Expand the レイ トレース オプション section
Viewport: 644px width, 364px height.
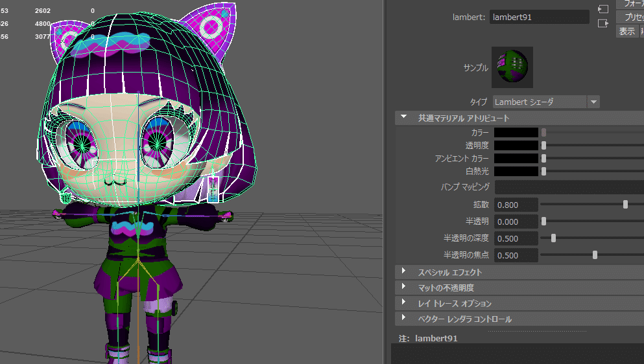coord(404,303)
